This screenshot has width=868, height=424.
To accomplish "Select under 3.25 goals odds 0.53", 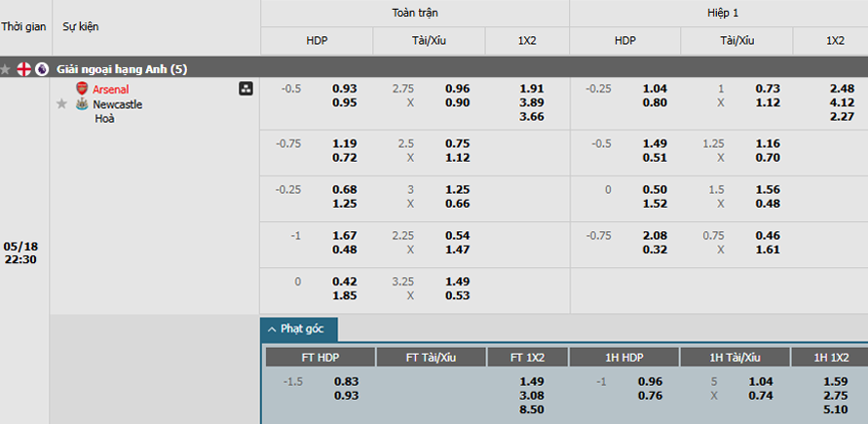I will [x=457, y=295].
